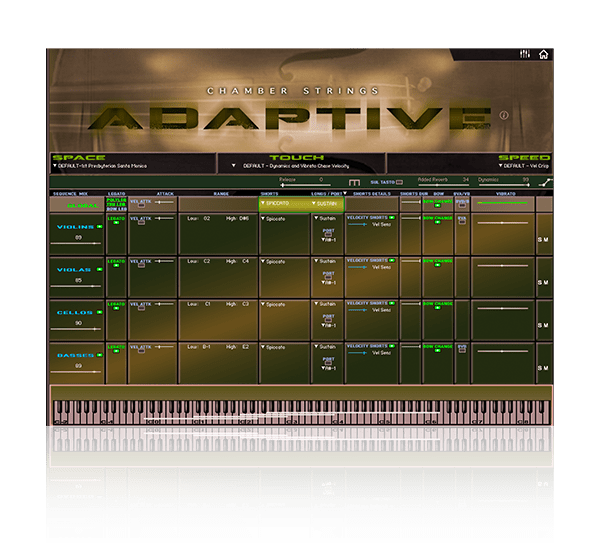The height and width of the screenshot is (543, 600).
Task: Enable the Port switch for Cellos
Action: 327,320
